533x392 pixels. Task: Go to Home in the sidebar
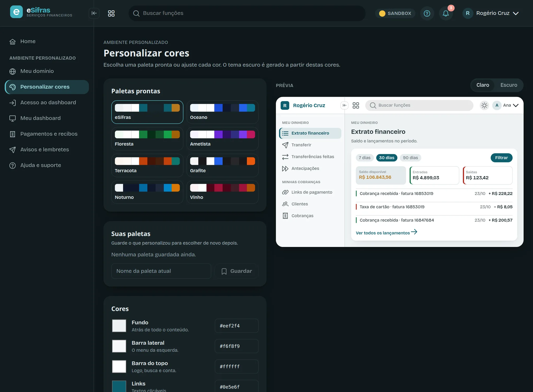pos(47,41)
